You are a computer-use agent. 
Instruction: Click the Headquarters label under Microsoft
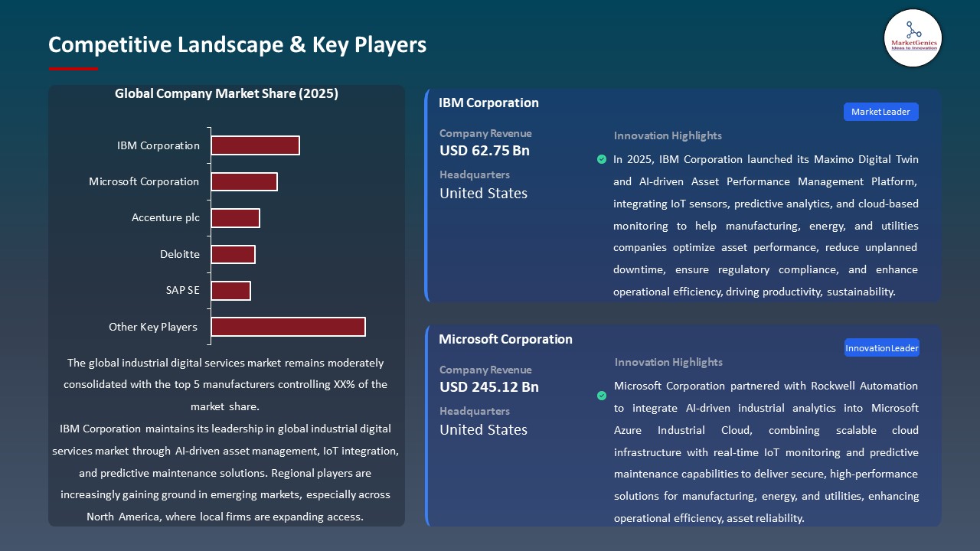point(474,411)
